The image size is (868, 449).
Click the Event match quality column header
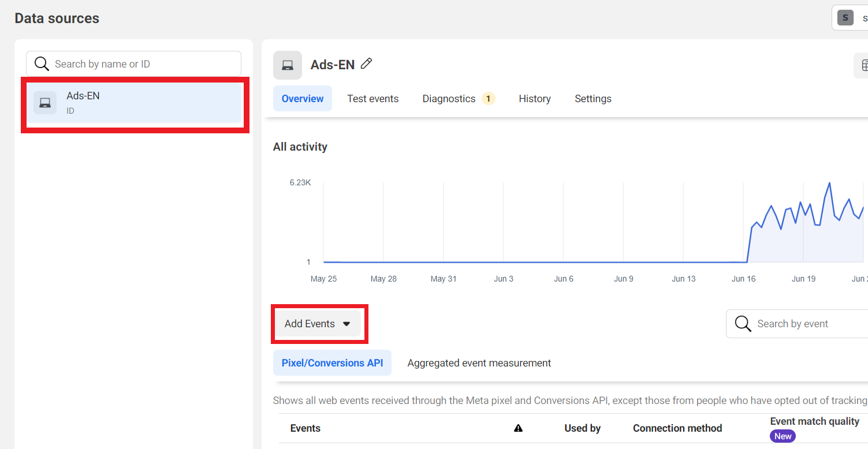[815, 421]
